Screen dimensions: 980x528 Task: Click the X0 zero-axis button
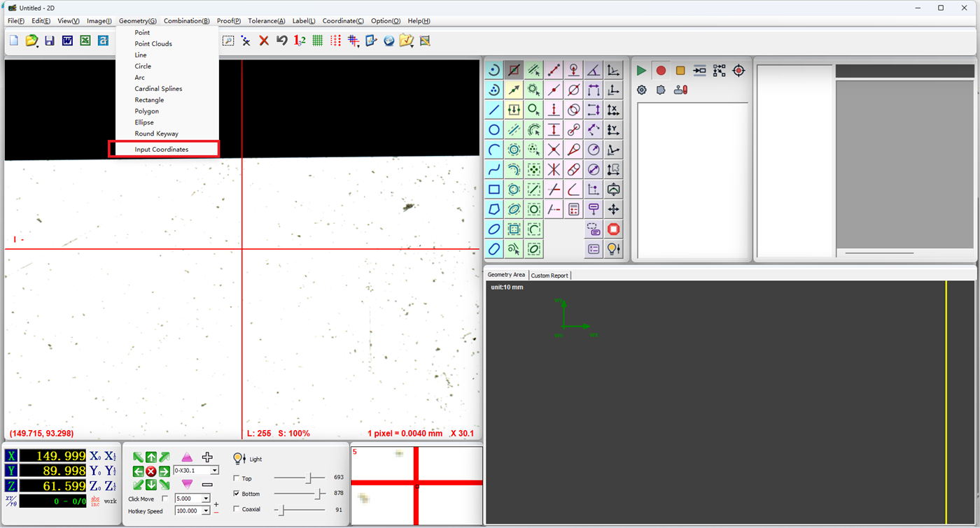click(x=95, y=456)
